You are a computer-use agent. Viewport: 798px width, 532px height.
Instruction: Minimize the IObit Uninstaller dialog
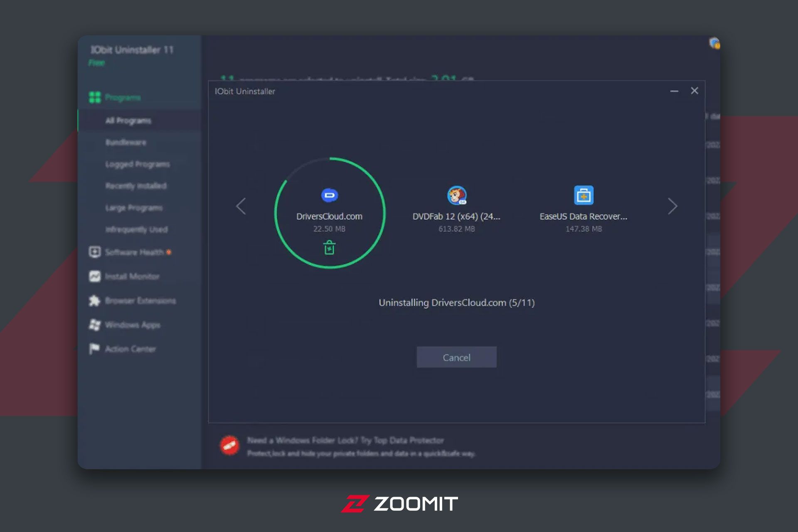[x=674, y=91]
